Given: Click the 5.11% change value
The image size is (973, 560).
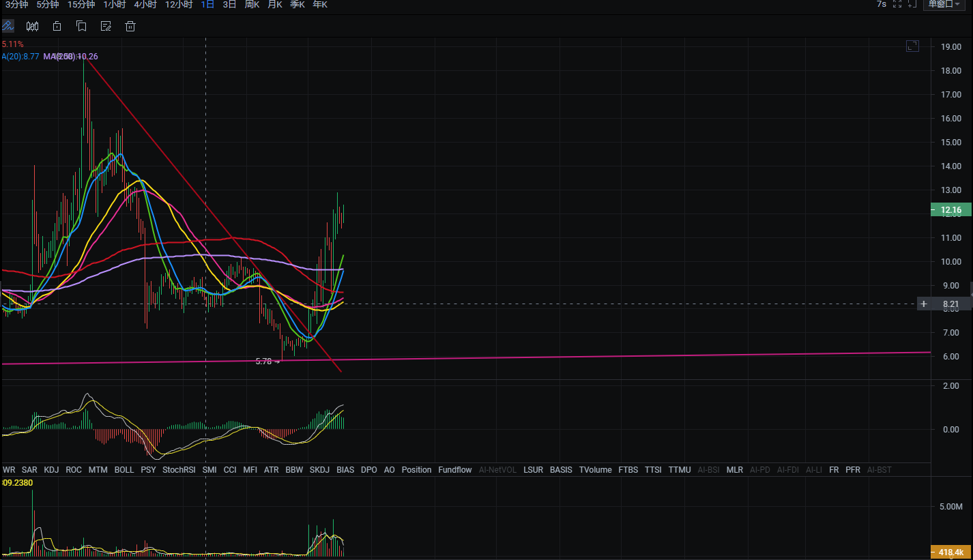Looking at the screenshot, I should pyautogui.click(x=13, y=44).
